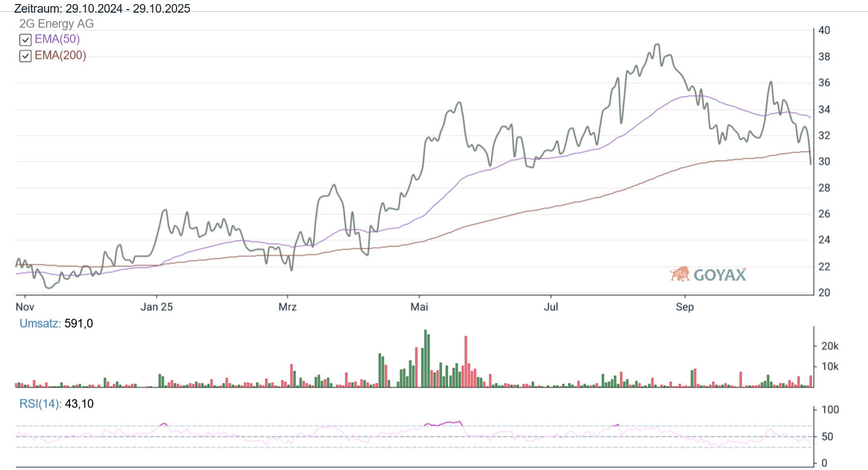Click the 2G Energy AG chart title
This screenshot has height=470, width=868.
coord(56,23)
